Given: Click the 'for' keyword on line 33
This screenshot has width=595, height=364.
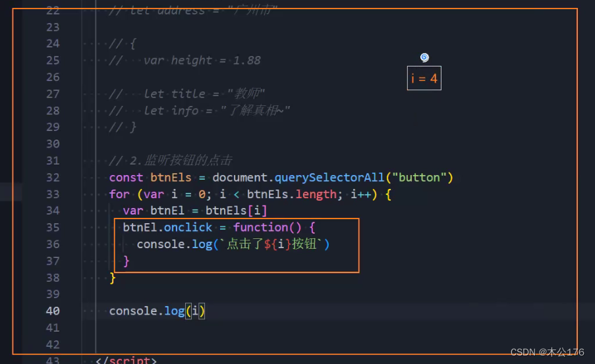Looking at the screenshot, I should [119, 194].
